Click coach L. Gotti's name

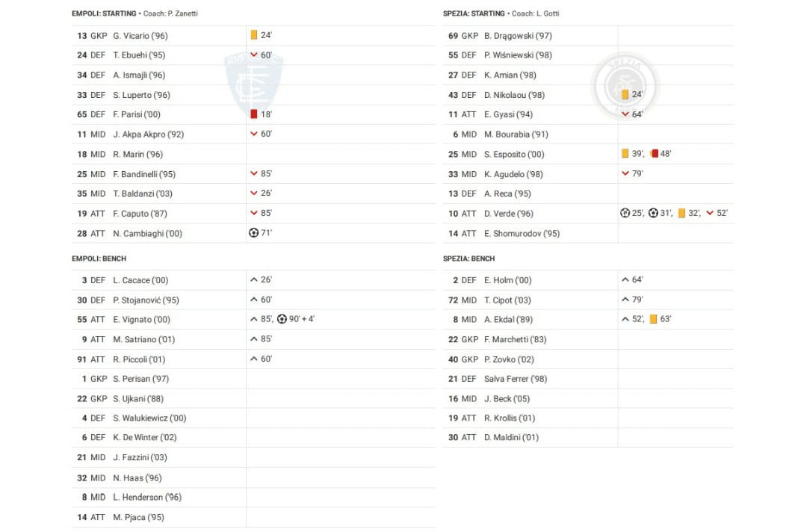pyautogui.click(x=545, y=13)
